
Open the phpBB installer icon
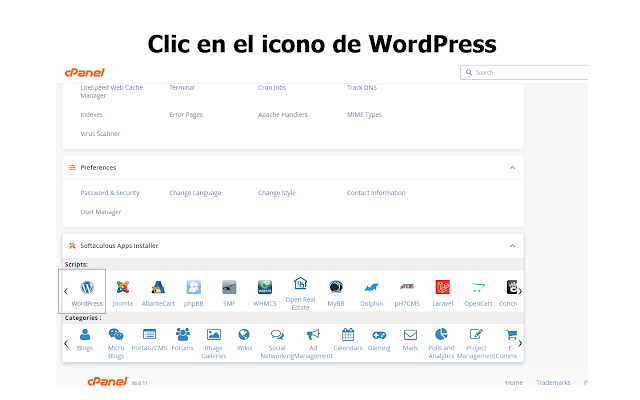tap(193, 287)
